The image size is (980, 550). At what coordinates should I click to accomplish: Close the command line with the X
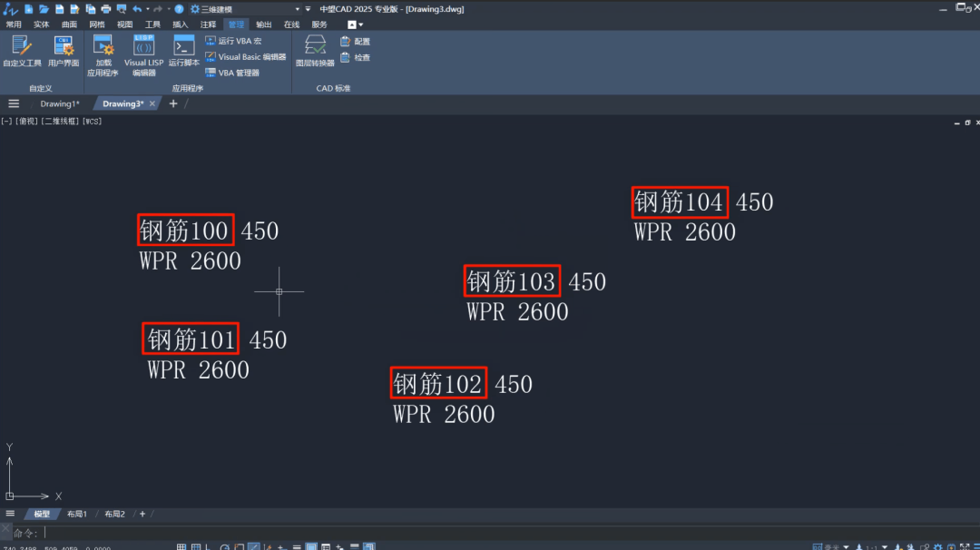coord(5,529)
